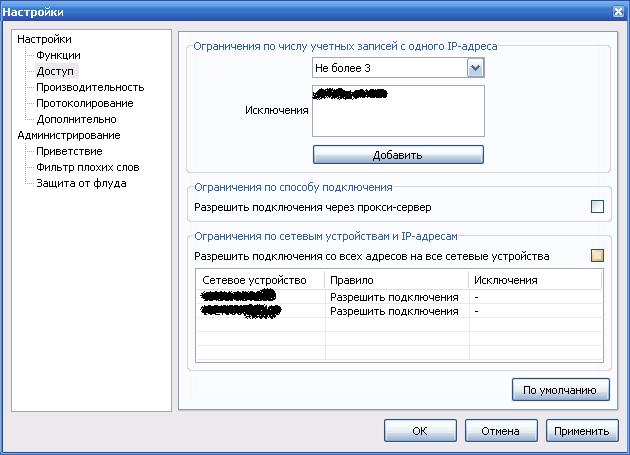Open the Приветствие settings page
The image size is (630, 455).
[69, 151]
